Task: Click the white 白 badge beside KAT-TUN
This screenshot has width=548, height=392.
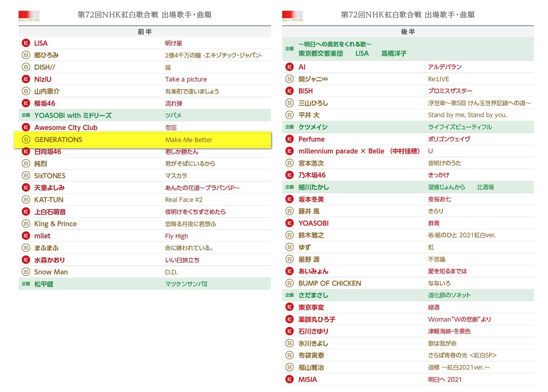Action: point(26,200)
